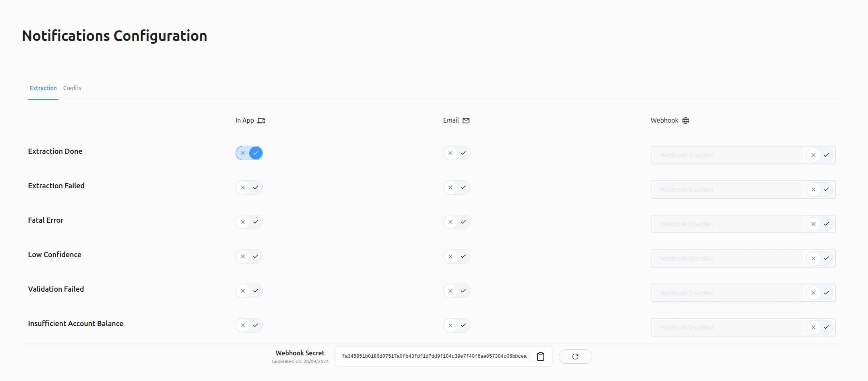The image size is (868, 381).
Task: Toggle Webhook switch for Validation Failed
Action: (820, 293)
